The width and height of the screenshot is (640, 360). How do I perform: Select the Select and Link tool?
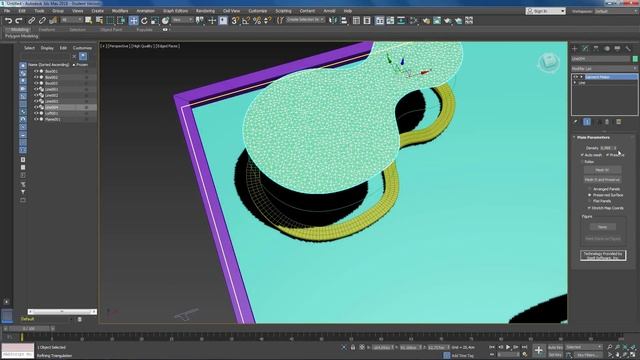pyautogui.click(x=31, y=20)
